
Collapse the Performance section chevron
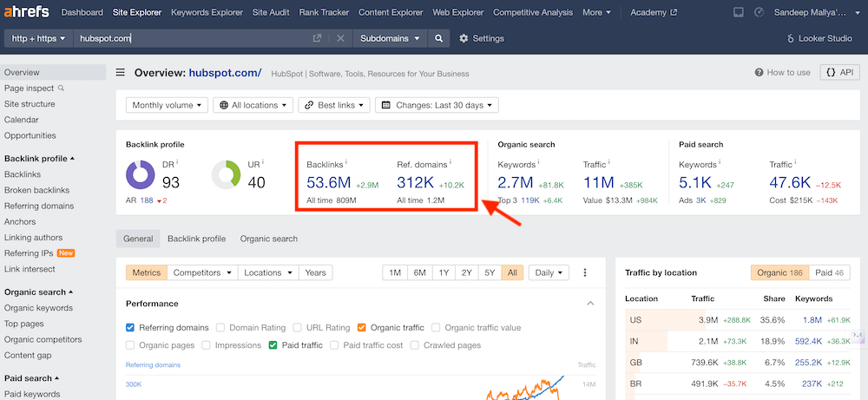(590, 304)
